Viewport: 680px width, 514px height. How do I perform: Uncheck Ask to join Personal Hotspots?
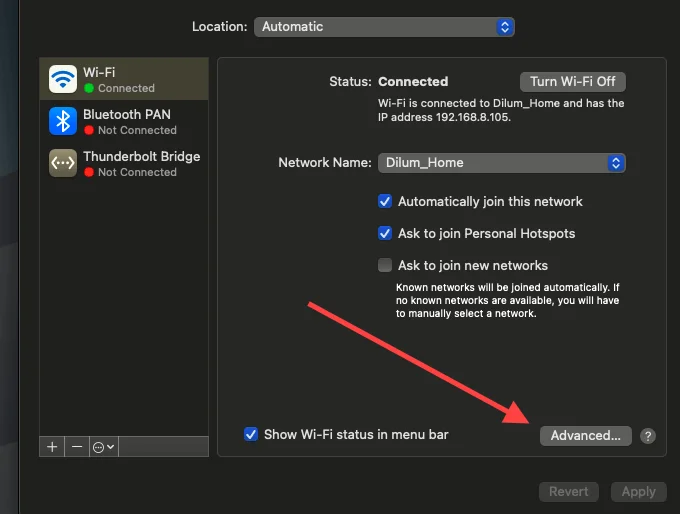[x=385, y=233]
